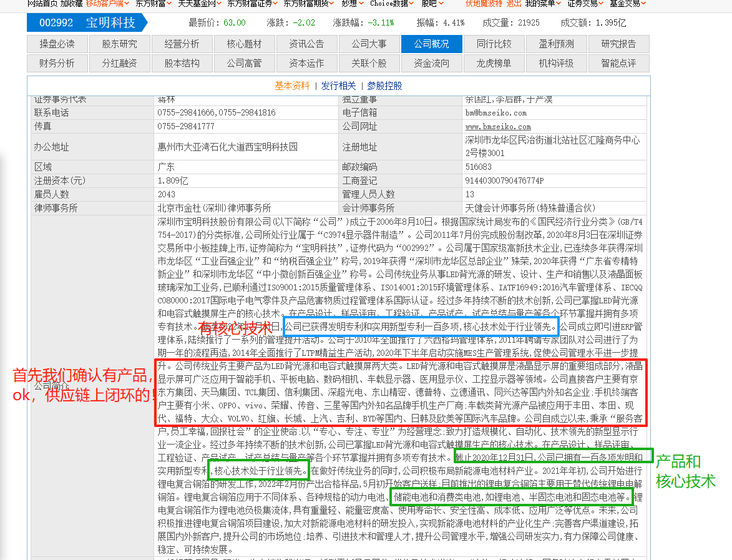Switch to the 分红融资 tab
This screenshot has height=560, width=732.
pos(120,63)
